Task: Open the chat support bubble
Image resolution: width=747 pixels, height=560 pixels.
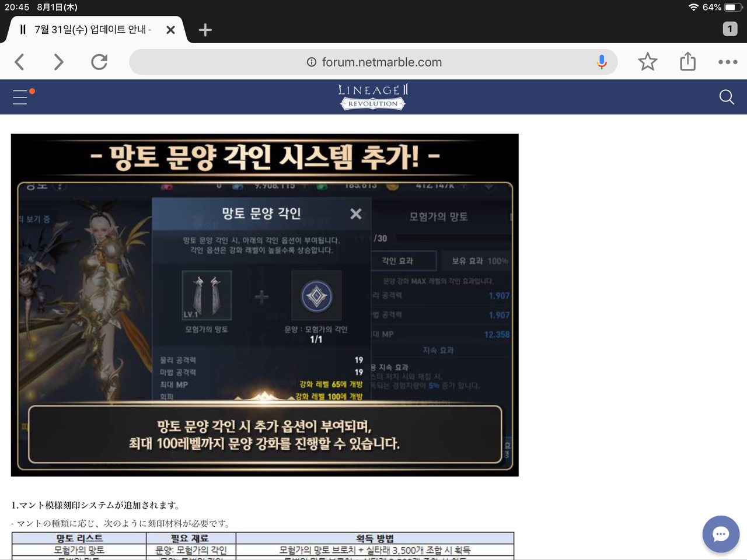Action: tap(721, 534)
